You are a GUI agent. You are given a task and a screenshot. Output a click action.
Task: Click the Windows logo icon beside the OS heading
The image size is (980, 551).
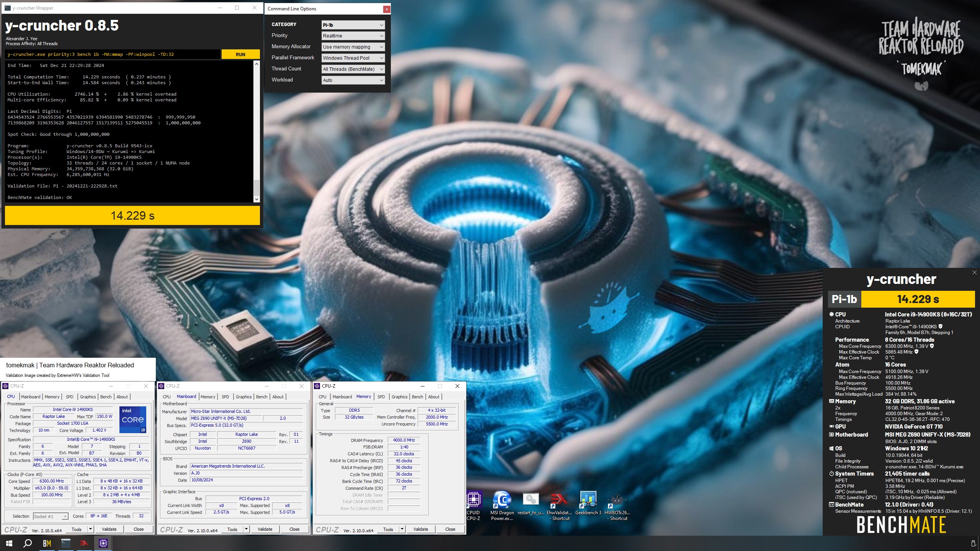[x=831, y=448]
